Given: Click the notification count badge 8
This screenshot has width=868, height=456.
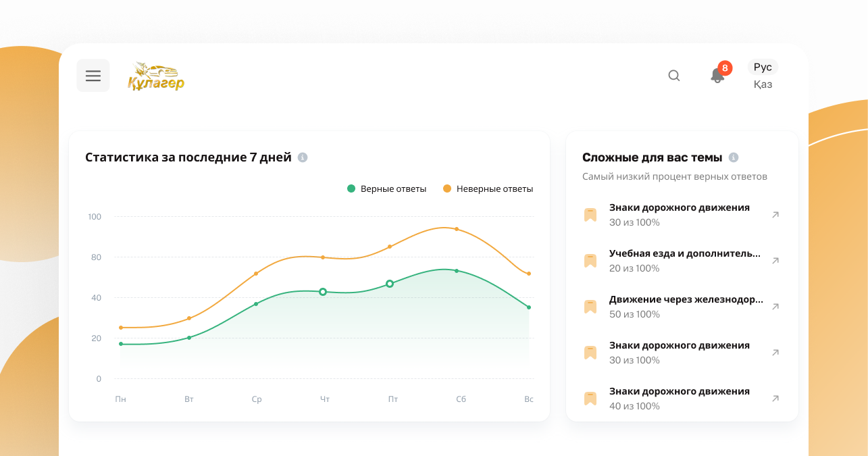Looking at the screenshot, I should [x=725, y=68].
